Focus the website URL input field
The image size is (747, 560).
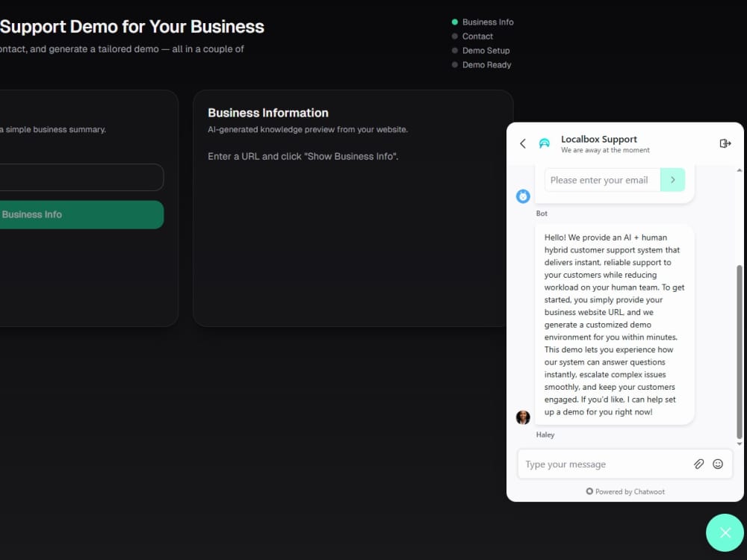(81, 178)
